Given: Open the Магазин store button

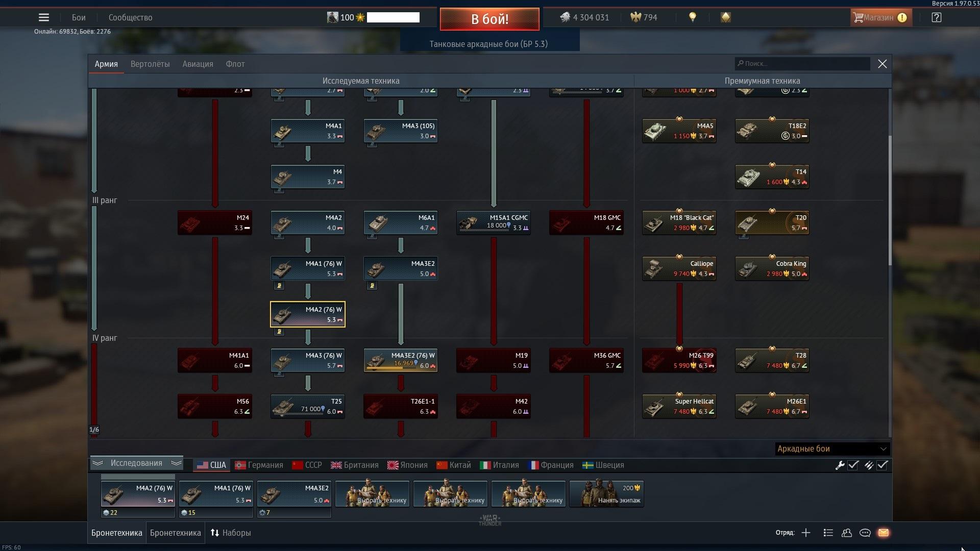Looking at the screenshot, I should [x=880, y=17].
